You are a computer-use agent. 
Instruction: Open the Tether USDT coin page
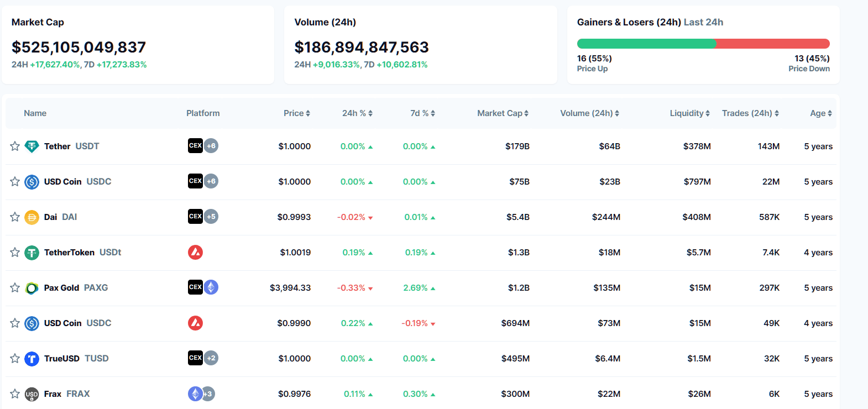point(72,146)
